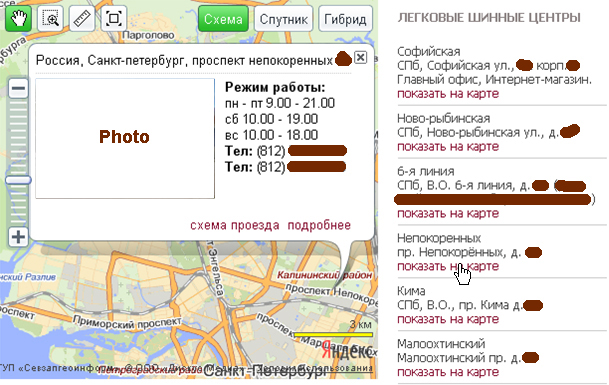Show Непокоренных center on the map
609x385 pixels.
pyautogui.click(x=448, y=266)
